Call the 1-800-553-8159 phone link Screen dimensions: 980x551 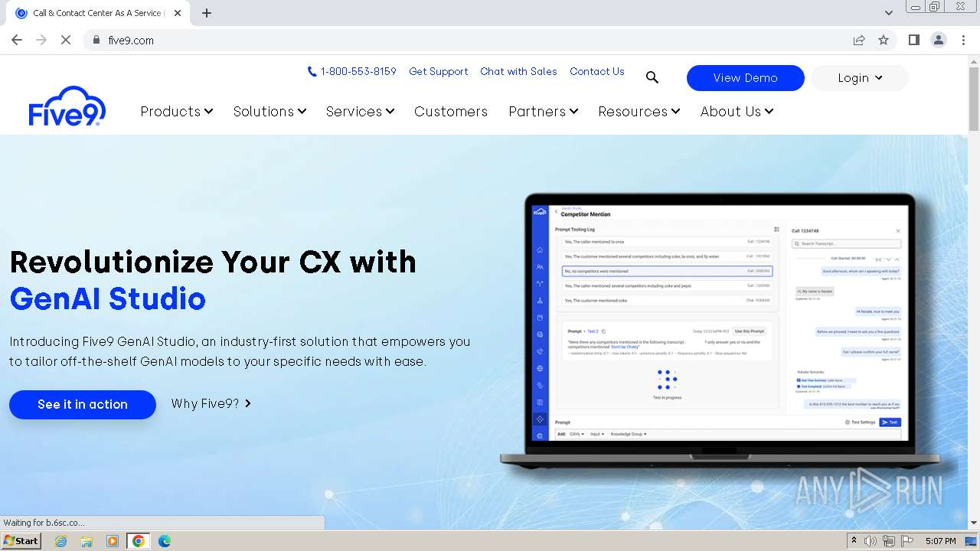coord(351,71)
